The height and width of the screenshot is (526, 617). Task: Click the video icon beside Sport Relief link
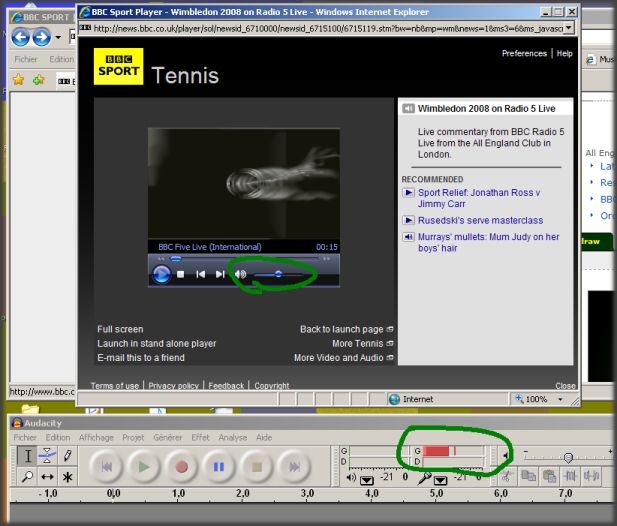(408, 192)
